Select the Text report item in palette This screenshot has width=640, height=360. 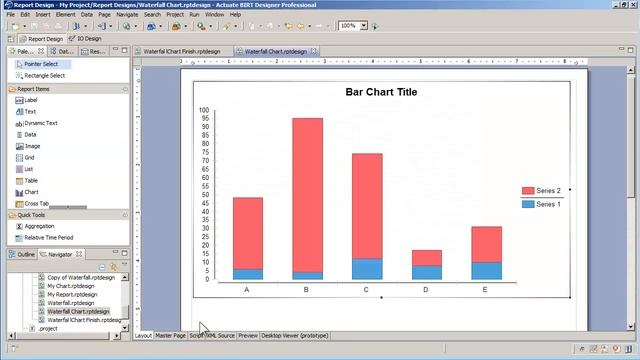click(25, 111)
